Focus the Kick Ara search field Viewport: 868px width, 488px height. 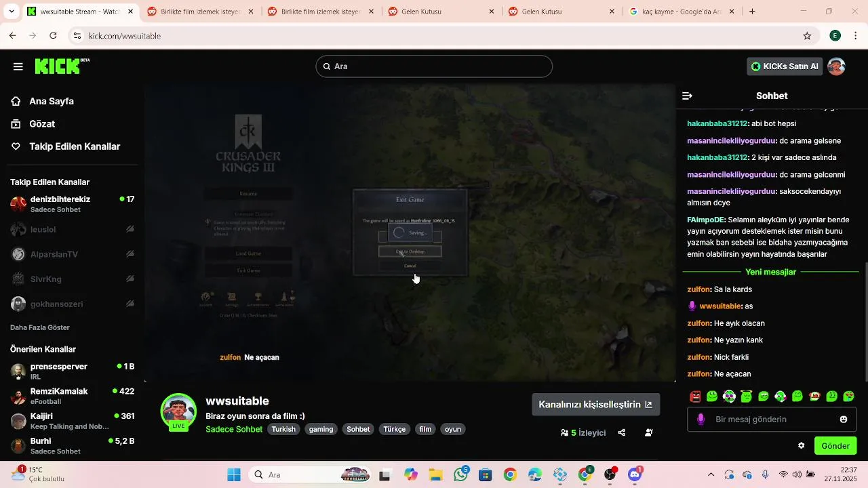[434, 66]
